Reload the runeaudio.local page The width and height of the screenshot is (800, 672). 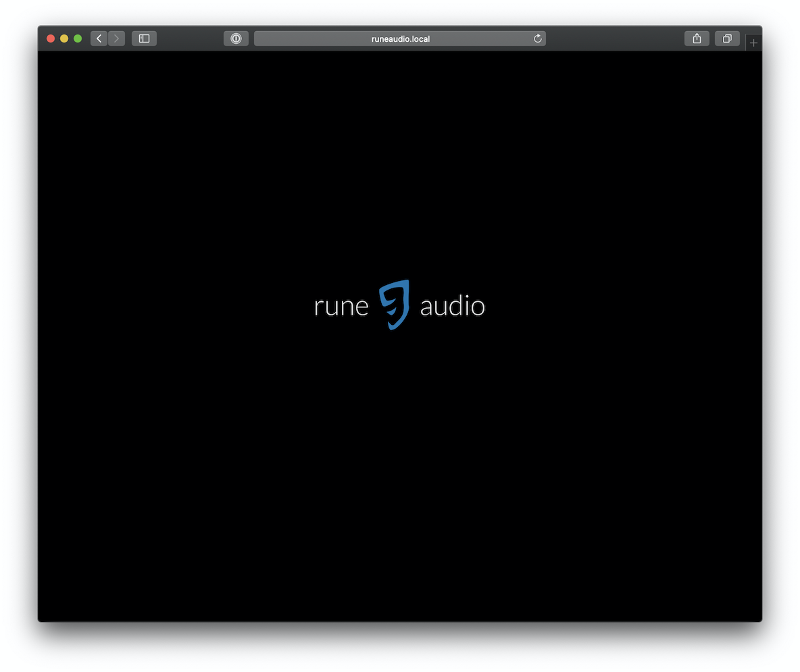537,38
